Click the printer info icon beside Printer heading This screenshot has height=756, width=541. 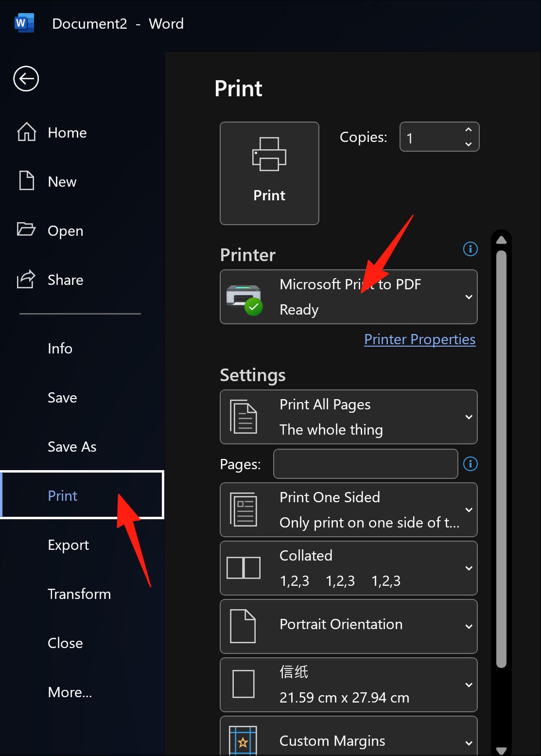pyautogui.click(x=470, y=249)
